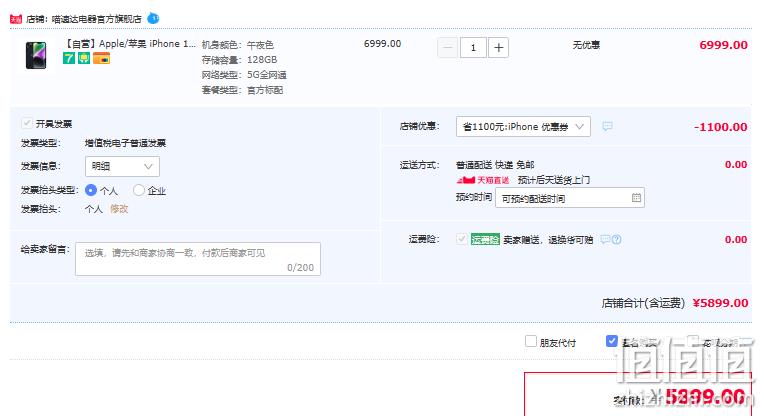Decrease quantity with the minus button
The width and height of the screenshot is (764, 416).
click(448, 48)
